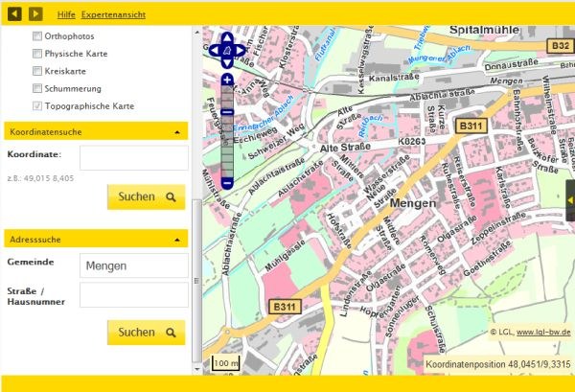Click the Kanalstraße label on map
This screenshot has height=392, width=575.
point(394,78)
